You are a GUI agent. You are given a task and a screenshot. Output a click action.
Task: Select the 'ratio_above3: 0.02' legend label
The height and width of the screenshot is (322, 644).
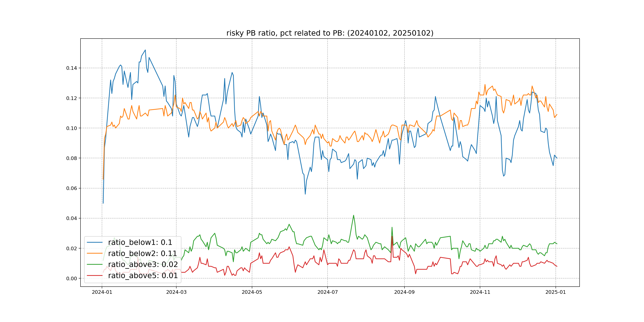pos(143,264)
